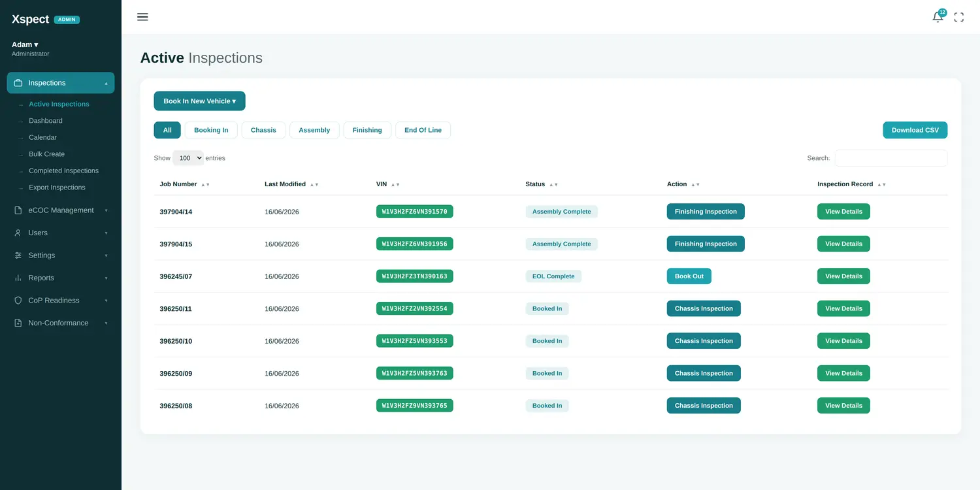Start Chassis Inspection for job 396250/11

[x=704, y=308]
